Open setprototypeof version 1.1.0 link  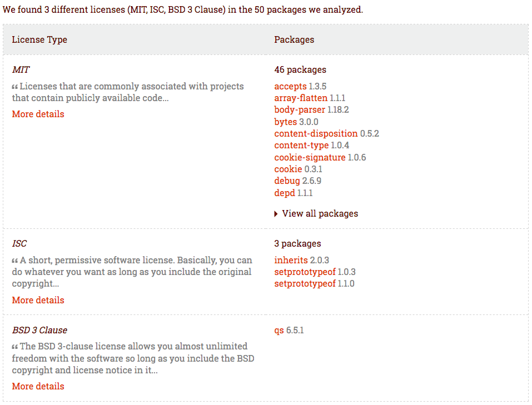pos(305,283)
